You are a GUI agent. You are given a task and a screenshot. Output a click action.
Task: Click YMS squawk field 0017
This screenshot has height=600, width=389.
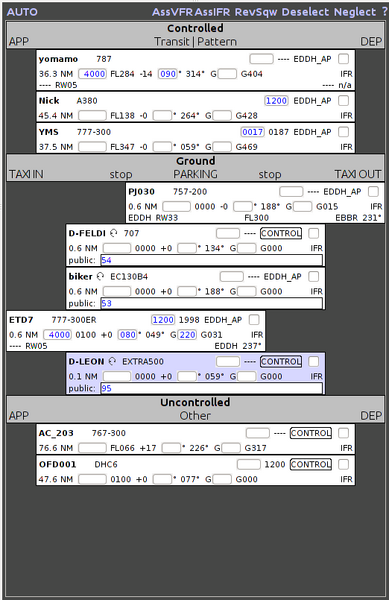252,132
